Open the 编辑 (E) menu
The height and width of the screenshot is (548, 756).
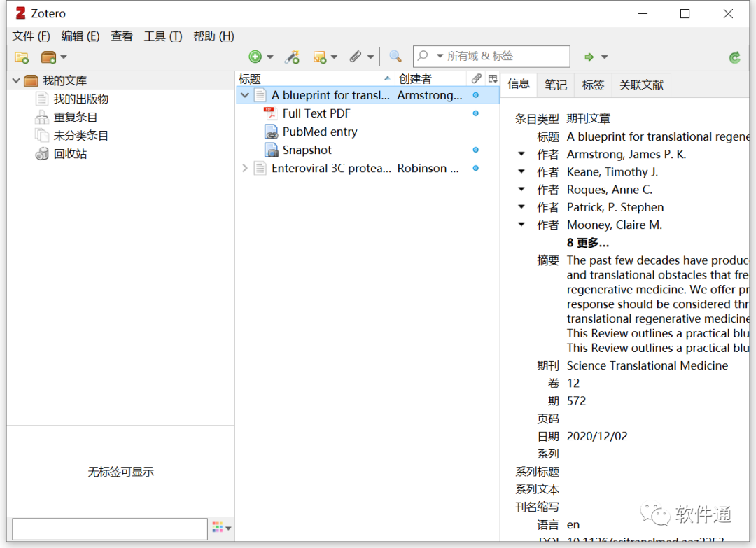pos(80,36)
